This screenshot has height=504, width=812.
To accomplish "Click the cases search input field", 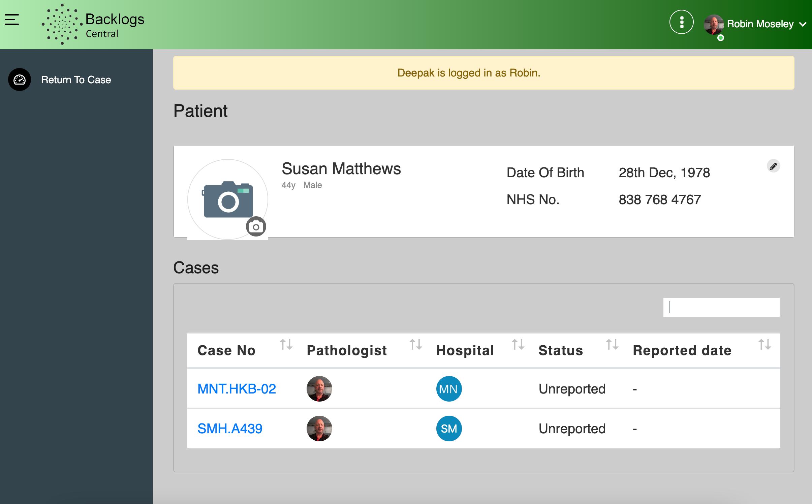I will click(721, 307).
